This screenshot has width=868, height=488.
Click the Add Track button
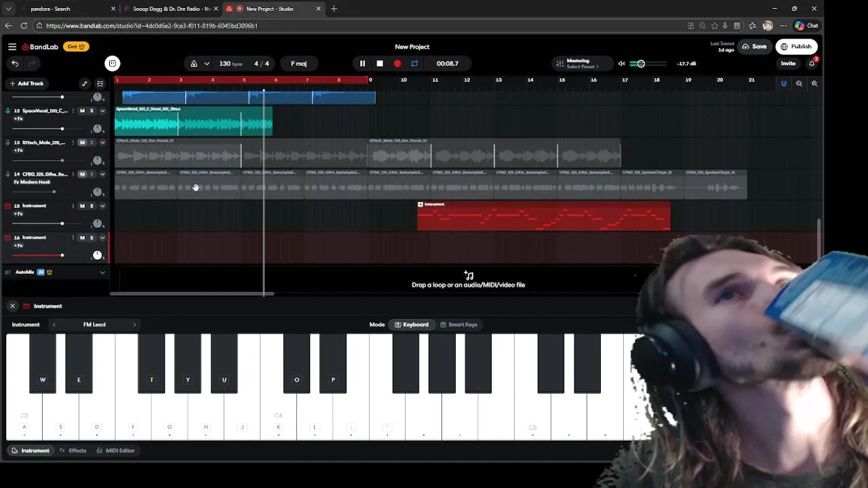tap(26, 83)
